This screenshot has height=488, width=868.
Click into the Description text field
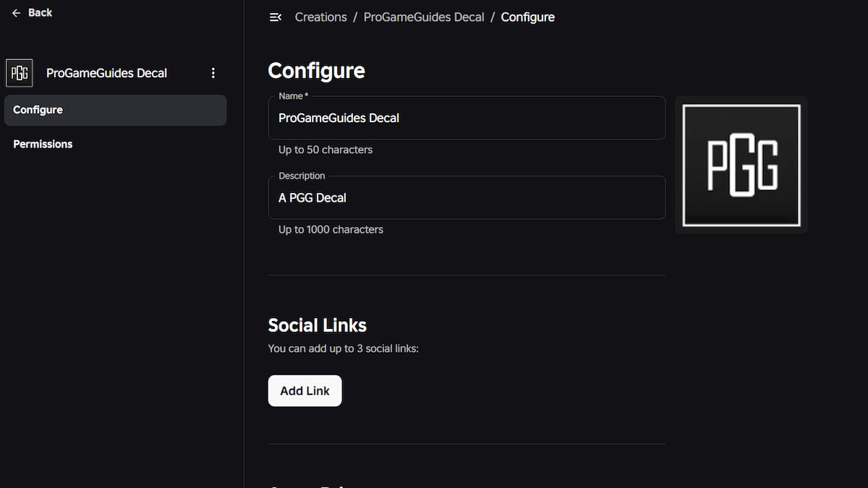(467, 197)
